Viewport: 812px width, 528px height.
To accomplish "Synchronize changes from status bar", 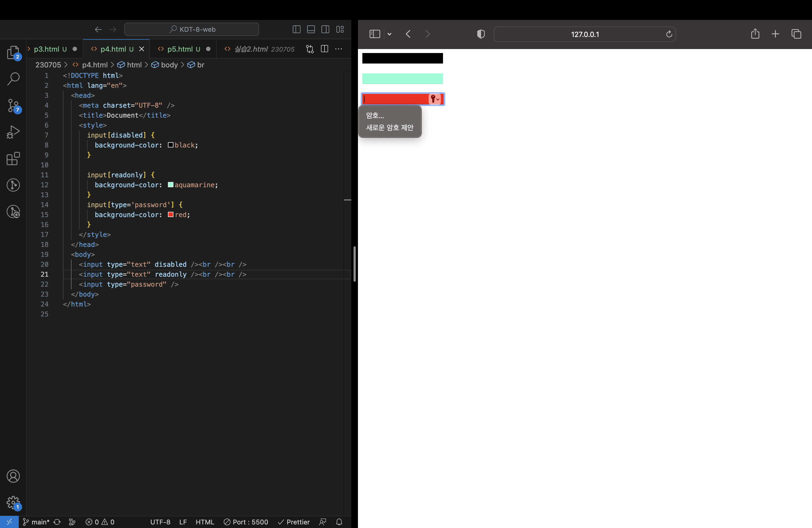I will tap(57, 522).
